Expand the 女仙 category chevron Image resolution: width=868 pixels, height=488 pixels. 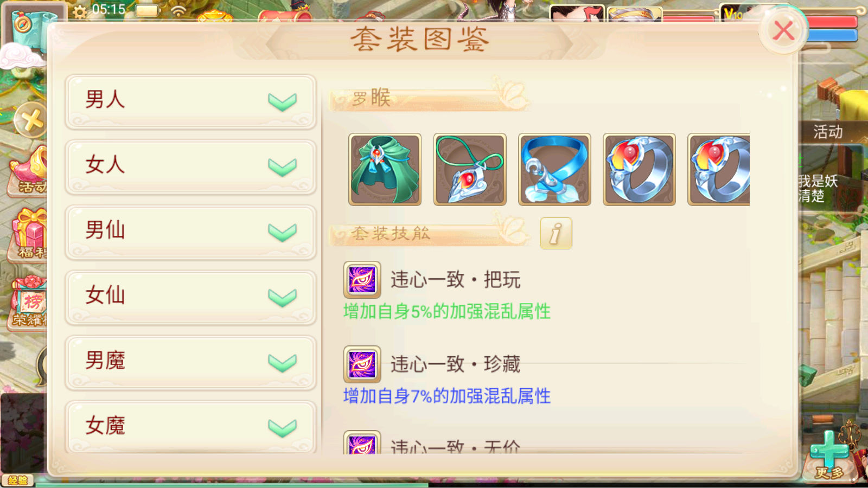(282, 298)
